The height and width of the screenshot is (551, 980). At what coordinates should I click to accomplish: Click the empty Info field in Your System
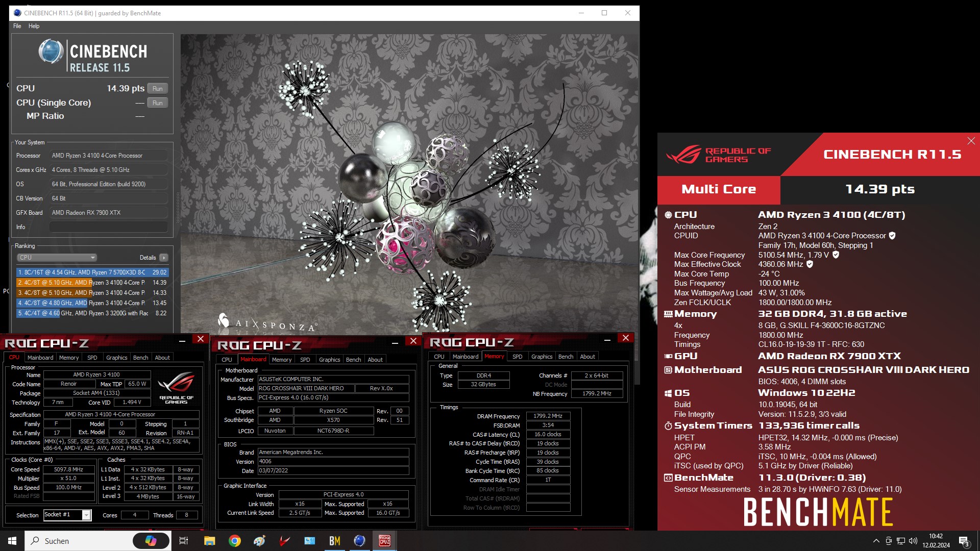[108, 227]
